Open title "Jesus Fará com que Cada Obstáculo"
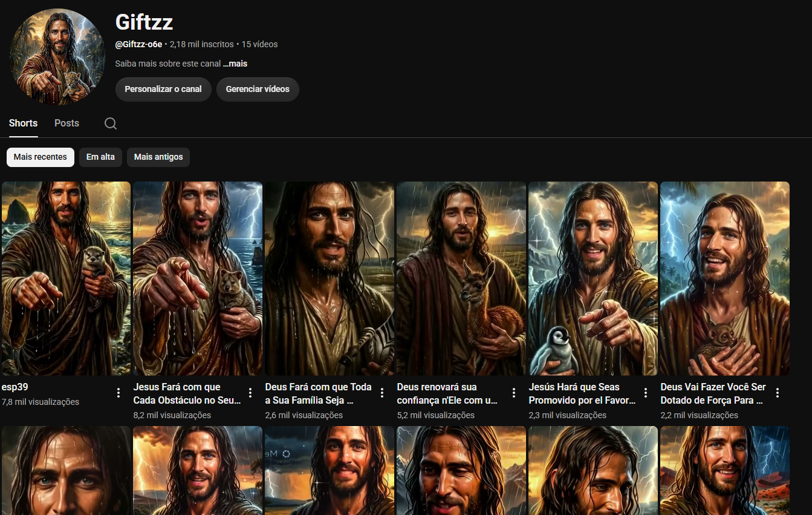This screenshot has height=515, width=812. coord(187,393)
